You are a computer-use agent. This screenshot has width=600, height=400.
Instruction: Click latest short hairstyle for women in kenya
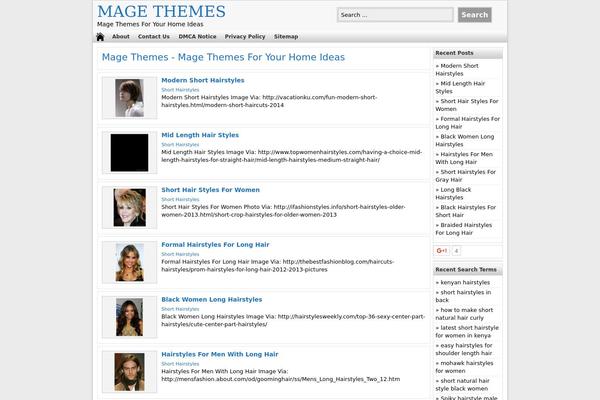click(467, 331)
